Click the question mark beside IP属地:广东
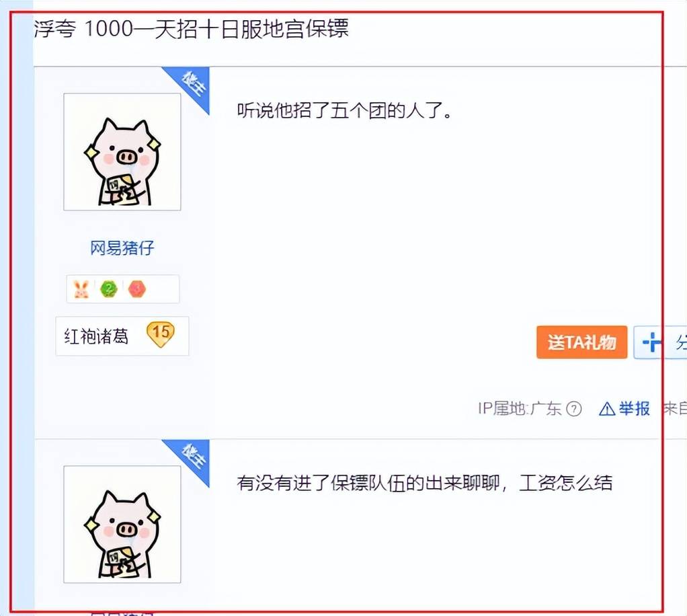Viewport: 687px width, 616px height. (x=574, y=409)
